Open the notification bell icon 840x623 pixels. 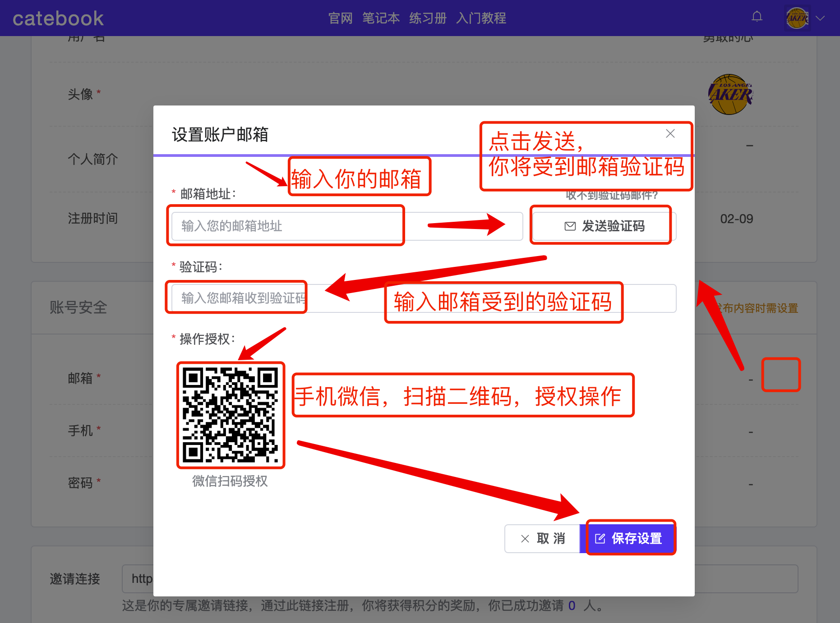point(757,17)
